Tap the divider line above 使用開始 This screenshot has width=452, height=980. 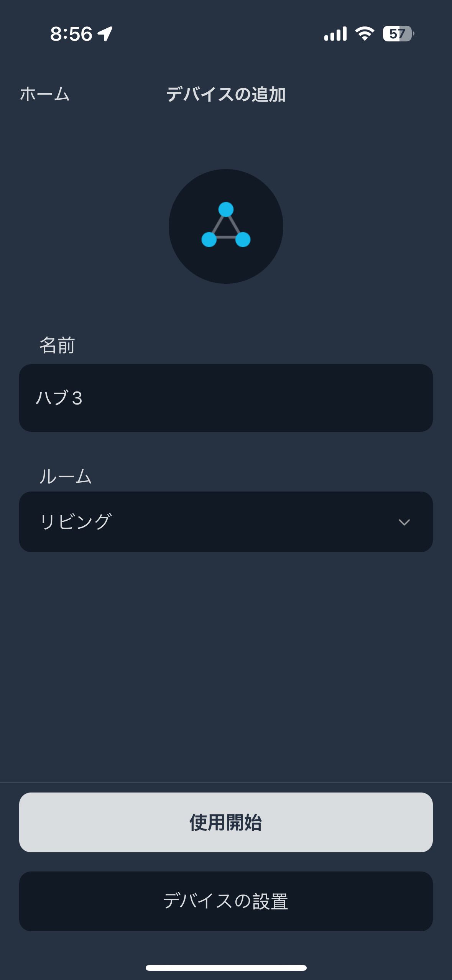pos(226,782)
